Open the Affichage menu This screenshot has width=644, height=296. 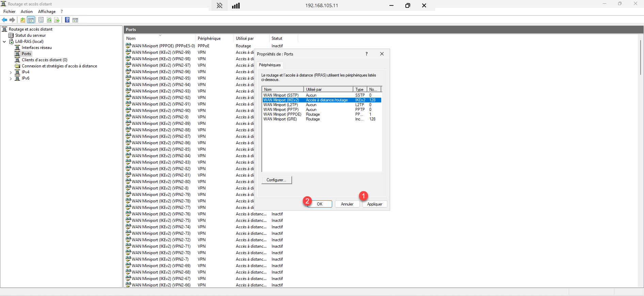click(x=47, y=12)
